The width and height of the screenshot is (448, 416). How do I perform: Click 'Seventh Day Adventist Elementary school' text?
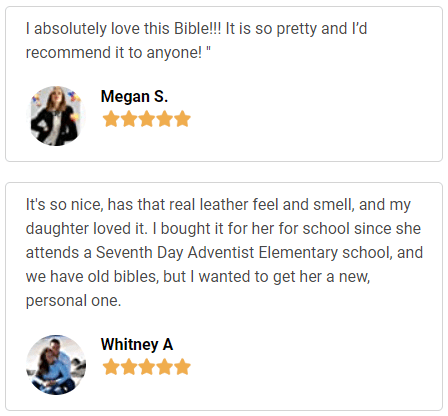pyautogui.click(x=242, y=253)
